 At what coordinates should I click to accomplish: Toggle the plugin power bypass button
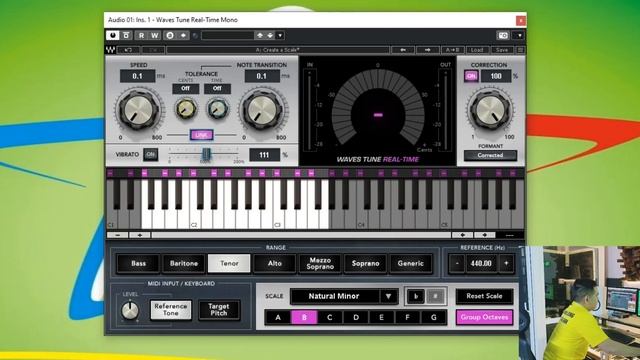113,36
